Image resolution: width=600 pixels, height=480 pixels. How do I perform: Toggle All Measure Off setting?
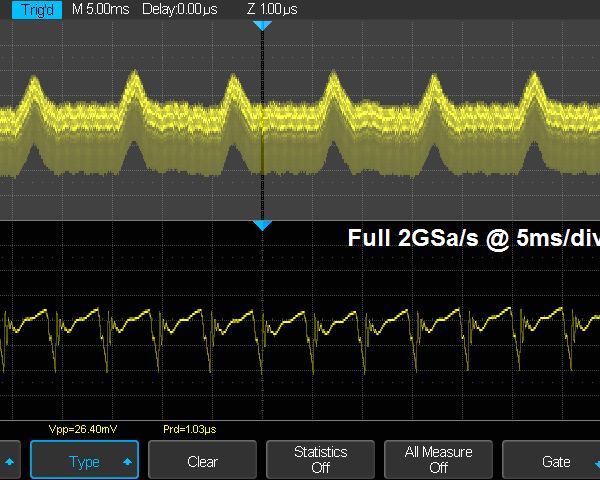(438, 460)
